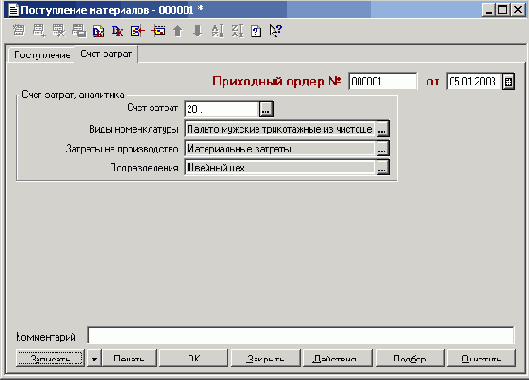Click the Затраты на производство label

point(122,148)
